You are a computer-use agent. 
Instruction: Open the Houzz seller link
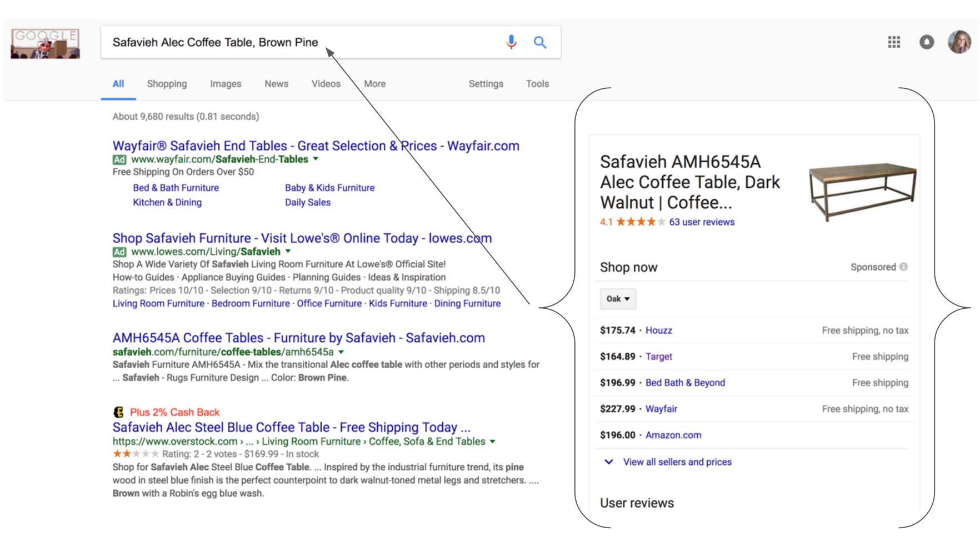tap(658, 330)
